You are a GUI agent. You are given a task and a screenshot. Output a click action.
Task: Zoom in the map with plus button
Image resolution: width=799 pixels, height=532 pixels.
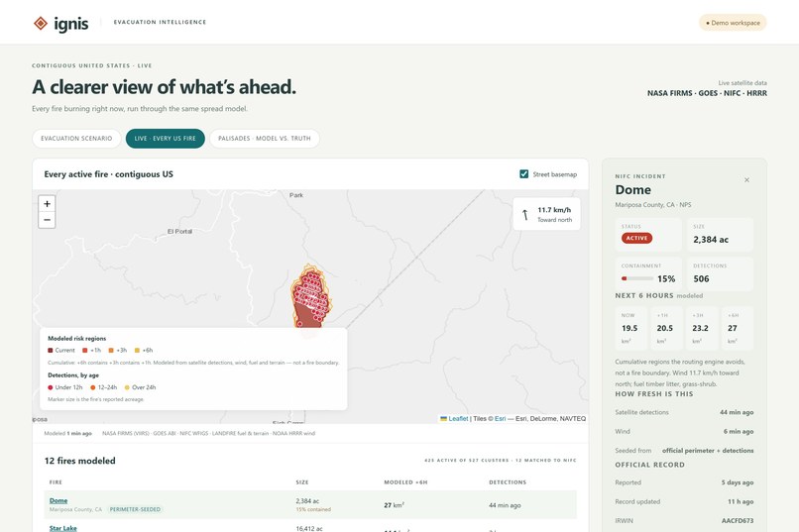(x=47, y=204)
